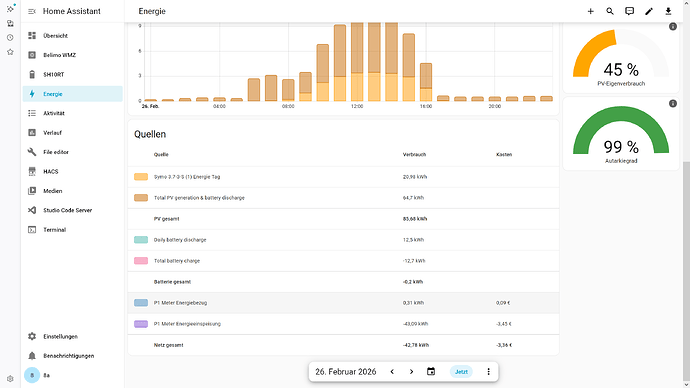Viewport: 690px width, 388px height.
Task: Click the Quellen section heading
Action: tap(150, 134)
